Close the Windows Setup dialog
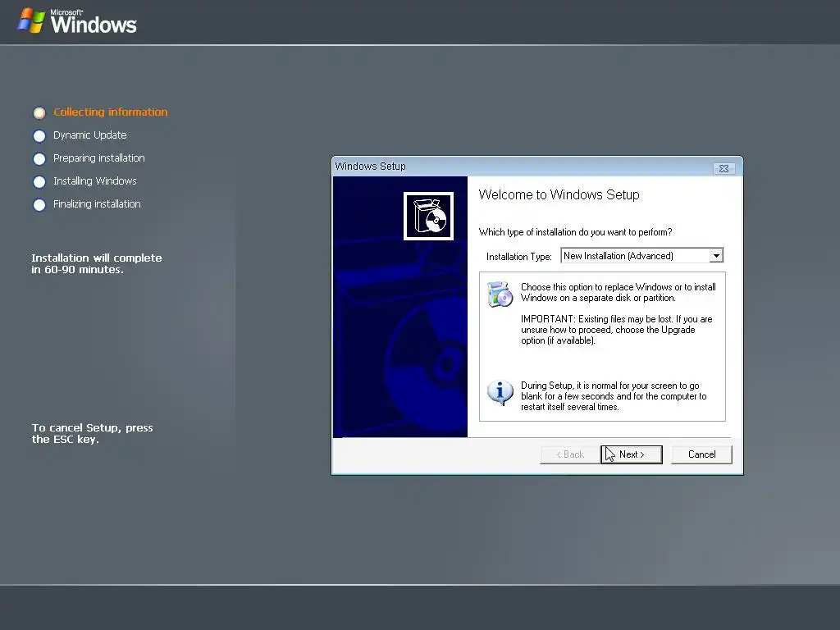Image resolution: width=840 pixels, height=630 pixels. coord(724,168)
